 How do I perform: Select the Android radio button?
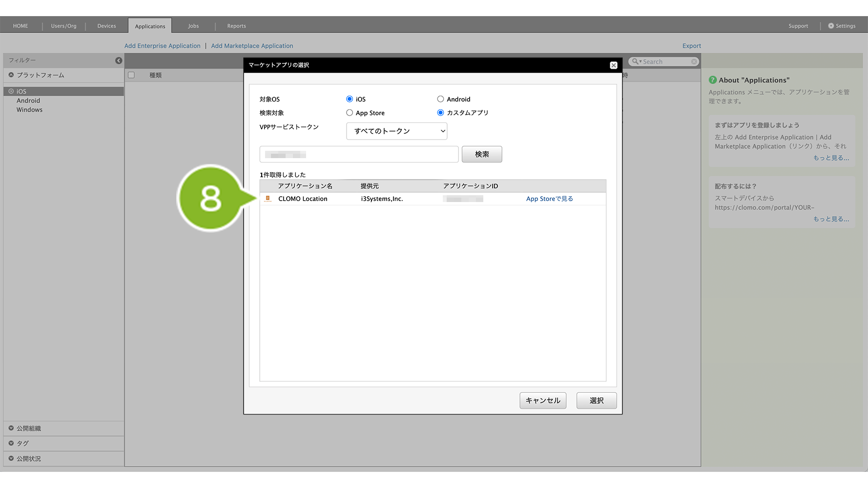point(440,99)
